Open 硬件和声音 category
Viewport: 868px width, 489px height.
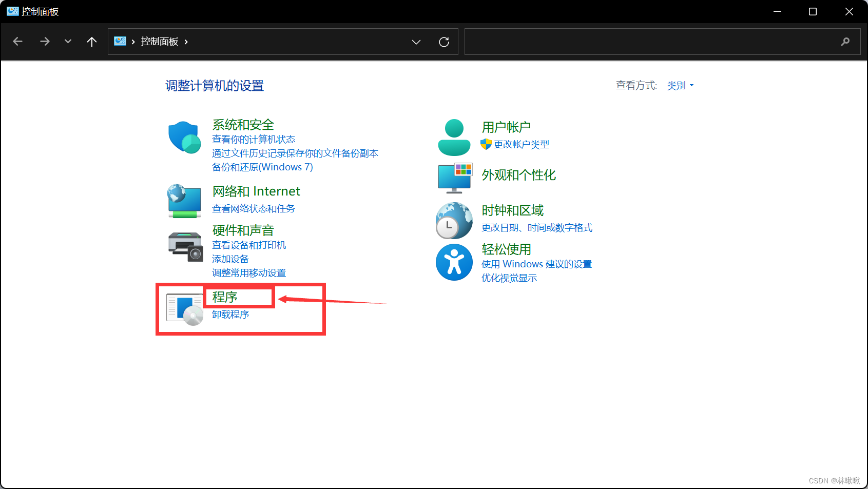(x=243, y=230)
